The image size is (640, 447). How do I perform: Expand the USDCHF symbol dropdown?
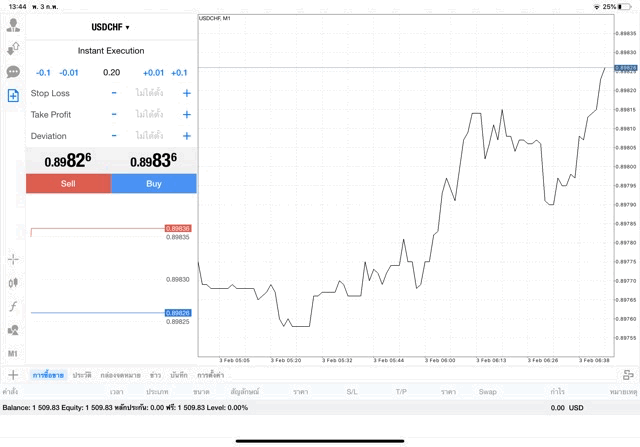[111, 27]
